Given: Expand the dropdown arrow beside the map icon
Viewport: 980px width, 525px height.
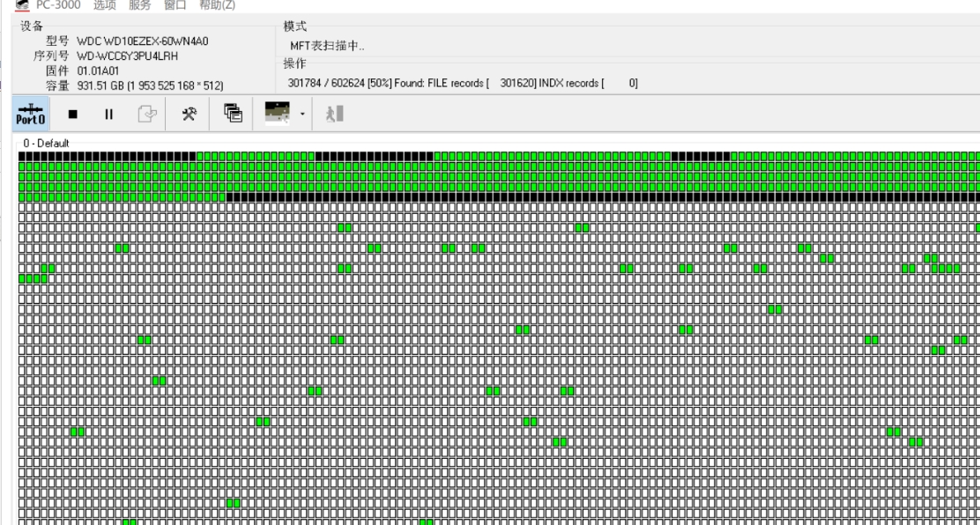Looking at the screenshot, I should (302, 114).
